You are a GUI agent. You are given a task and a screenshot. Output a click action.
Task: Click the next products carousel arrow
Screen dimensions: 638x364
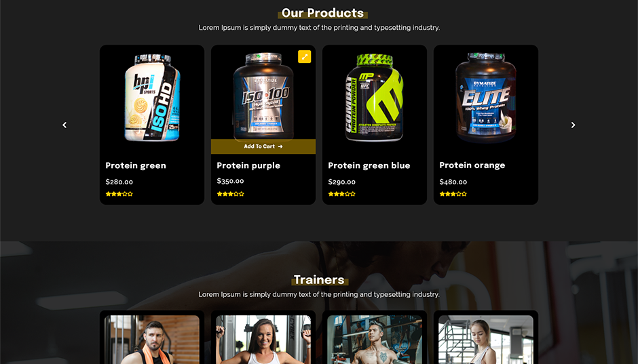[573, 125]
